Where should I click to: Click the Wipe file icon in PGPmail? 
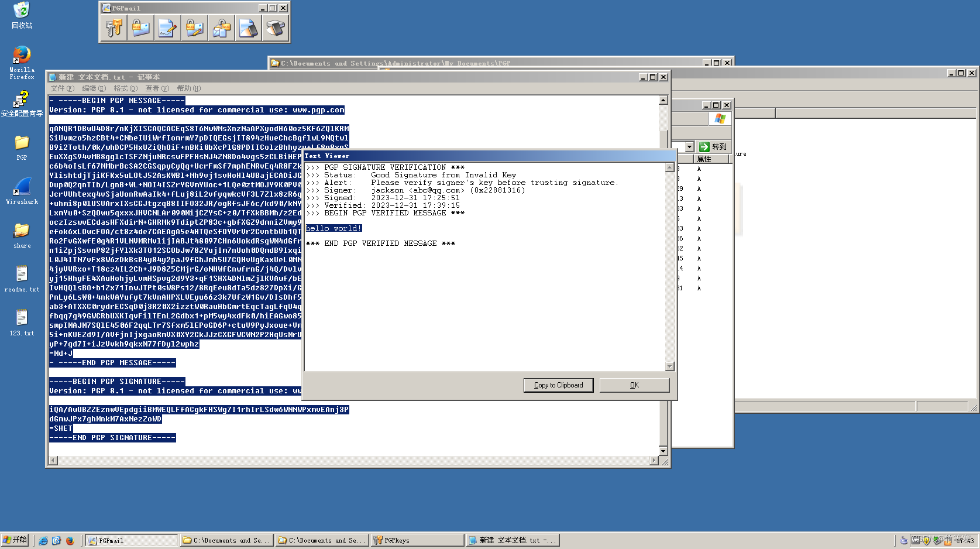click(x=249, y=28)
